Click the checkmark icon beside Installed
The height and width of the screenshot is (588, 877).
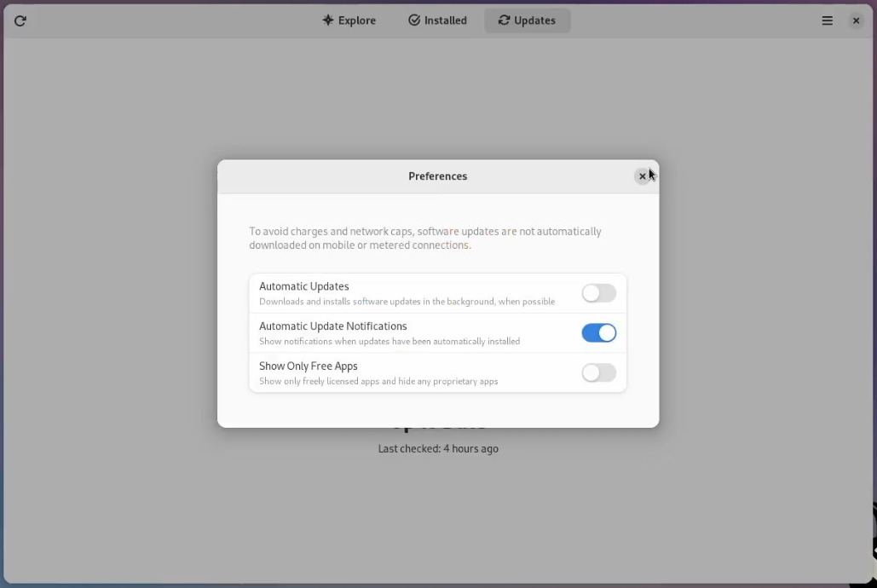coord(414,20)
